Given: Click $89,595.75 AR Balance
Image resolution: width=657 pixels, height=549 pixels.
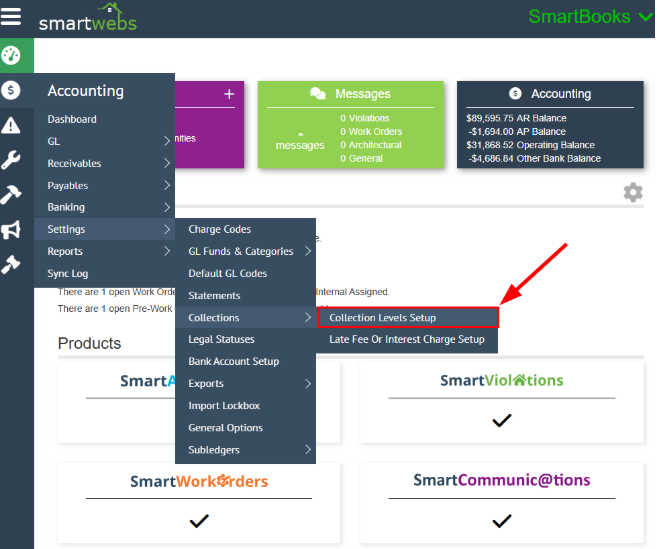Looking at the screenshot, I should tap(516, 118).
